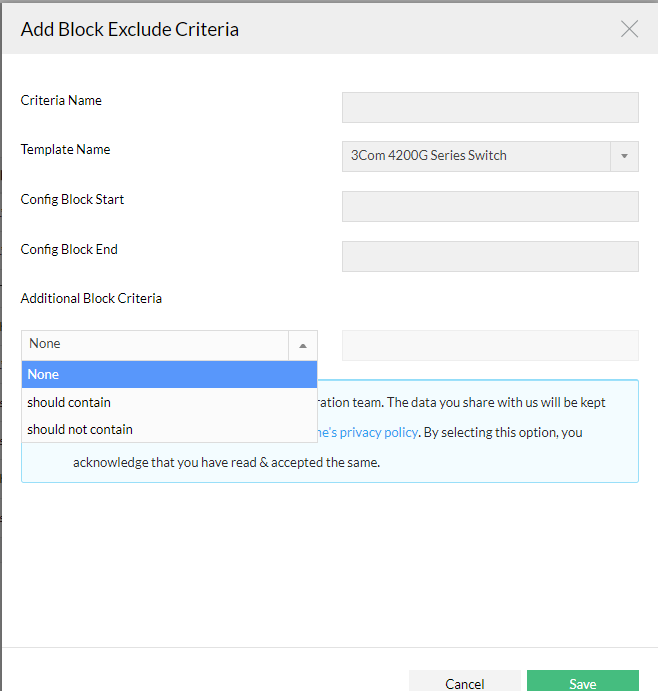Click the 'Add Block Exclude Criteria' title
The width and height of the screenshot is (658, 691).
click(130, 30)
